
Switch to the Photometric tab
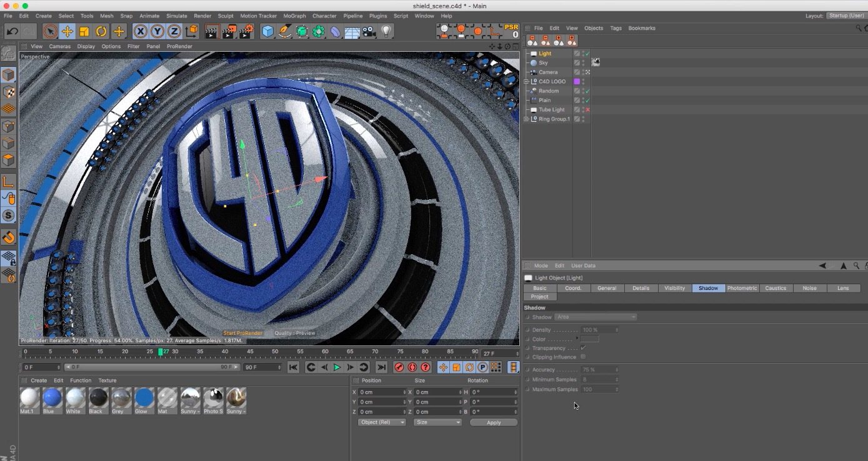click(x=742, y=288)
